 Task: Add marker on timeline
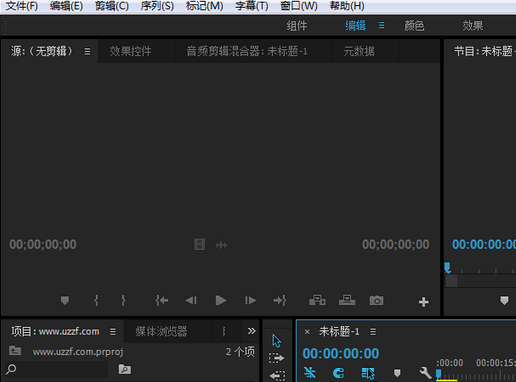point(397,372)
